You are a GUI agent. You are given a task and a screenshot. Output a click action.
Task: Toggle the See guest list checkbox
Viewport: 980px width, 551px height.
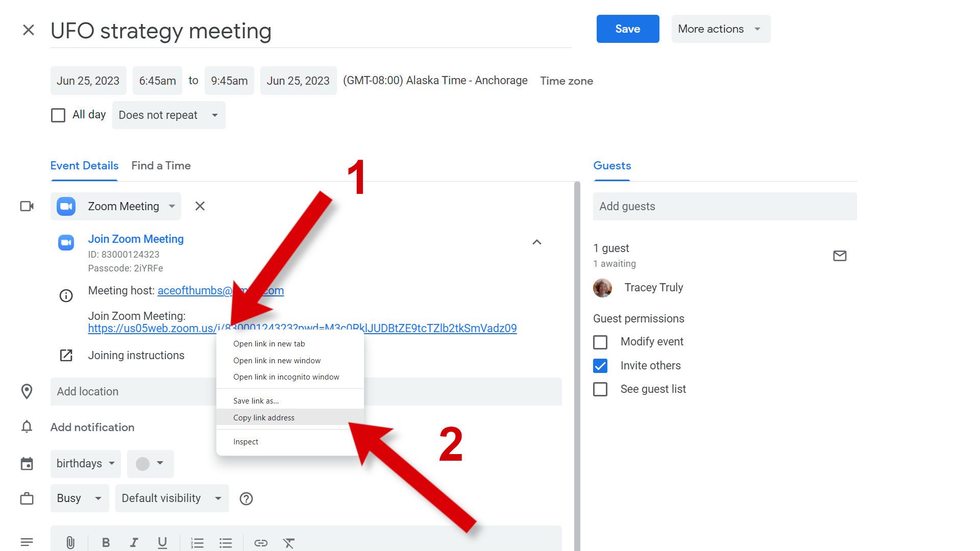click(x=600, y=389)
